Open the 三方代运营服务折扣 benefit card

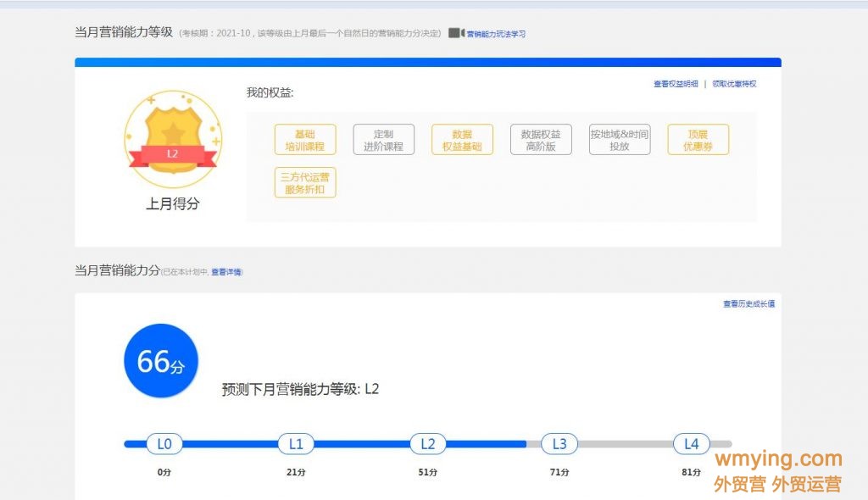tap(305, 181)
